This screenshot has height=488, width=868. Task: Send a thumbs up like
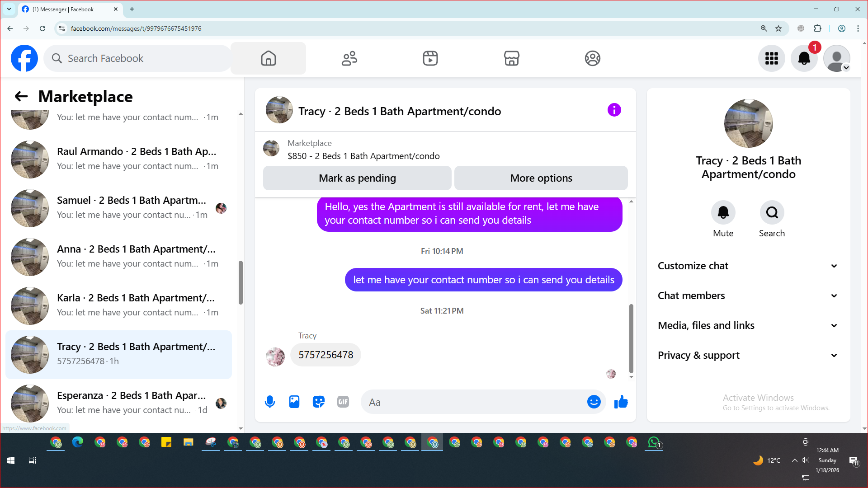[x=621, y=402]
